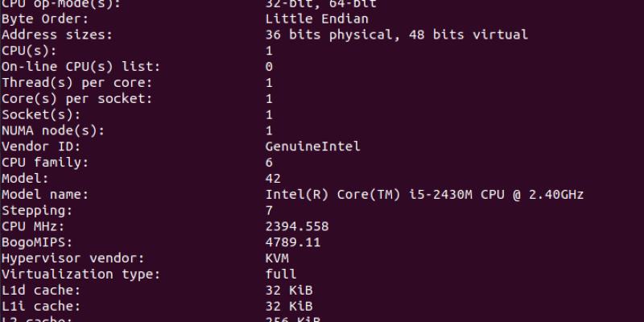Click the 'Stepping:' label
This screenshot has height=322, width=644.
(x=37, y=210)
